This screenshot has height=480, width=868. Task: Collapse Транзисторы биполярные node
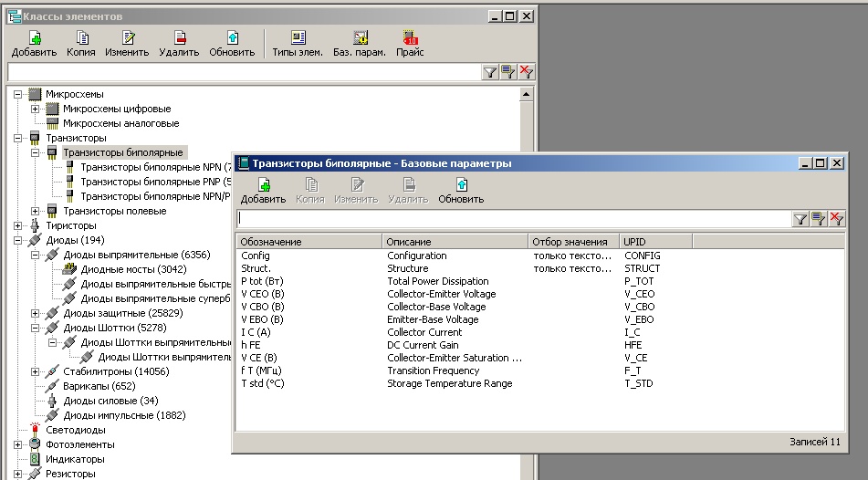pos(35,152)
